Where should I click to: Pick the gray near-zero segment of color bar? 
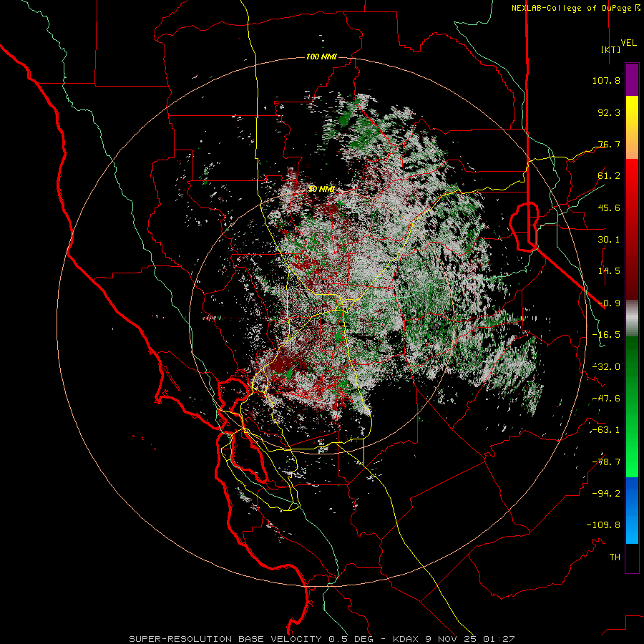(x=632, y=318)
